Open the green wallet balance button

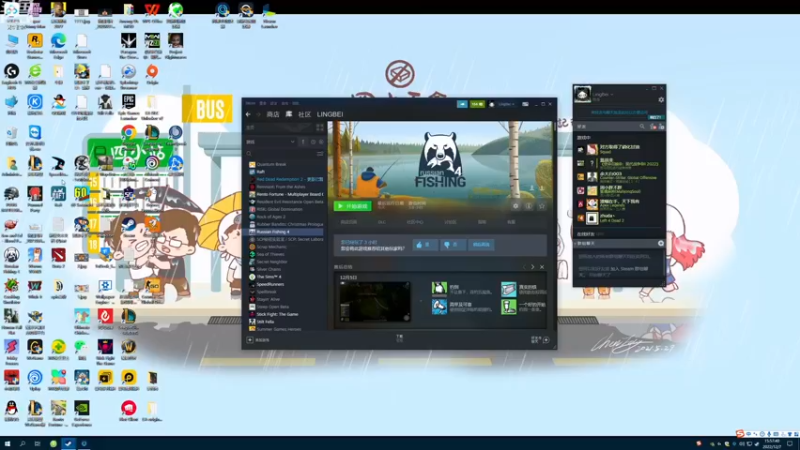(x=477, y=104)
